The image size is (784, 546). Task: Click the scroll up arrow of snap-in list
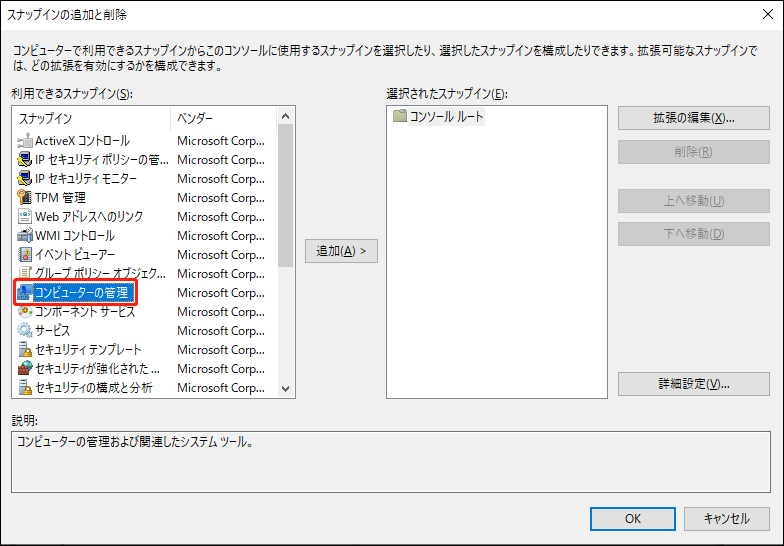click(286, 116)
